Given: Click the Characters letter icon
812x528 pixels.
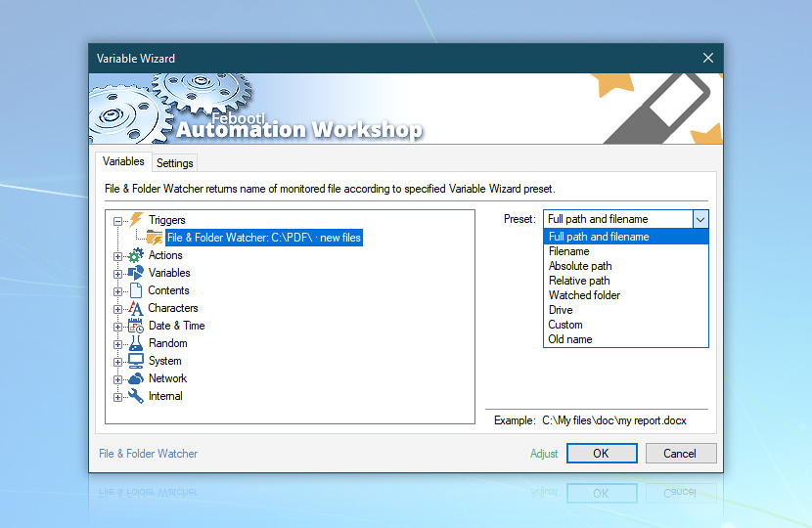Looking at the screenshot, I should 136,308.
